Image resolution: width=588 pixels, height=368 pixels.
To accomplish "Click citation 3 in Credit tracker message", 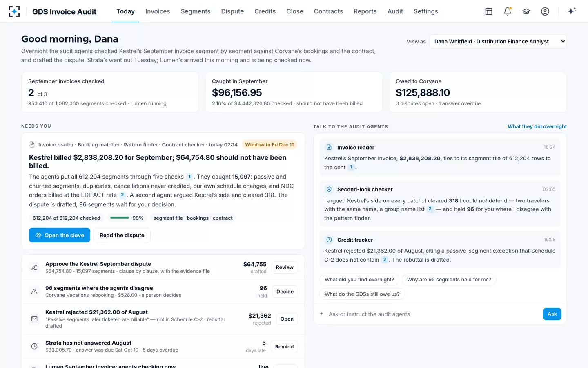I will coord(385,260).
